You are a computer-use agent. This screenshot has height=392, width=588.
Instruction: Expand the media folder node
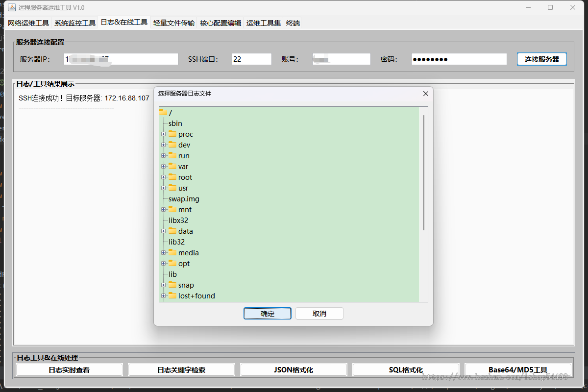tap(163, 253)
